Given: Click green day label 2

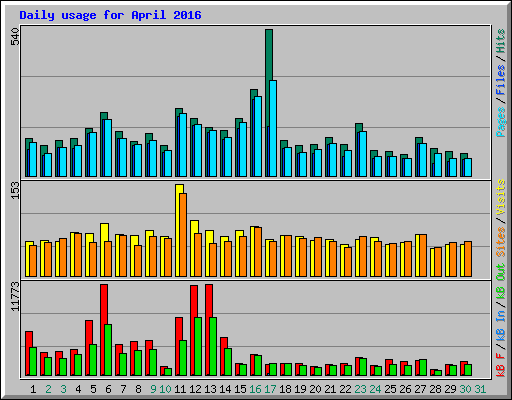Looking at the screenshot, I should tap(48, 389).
